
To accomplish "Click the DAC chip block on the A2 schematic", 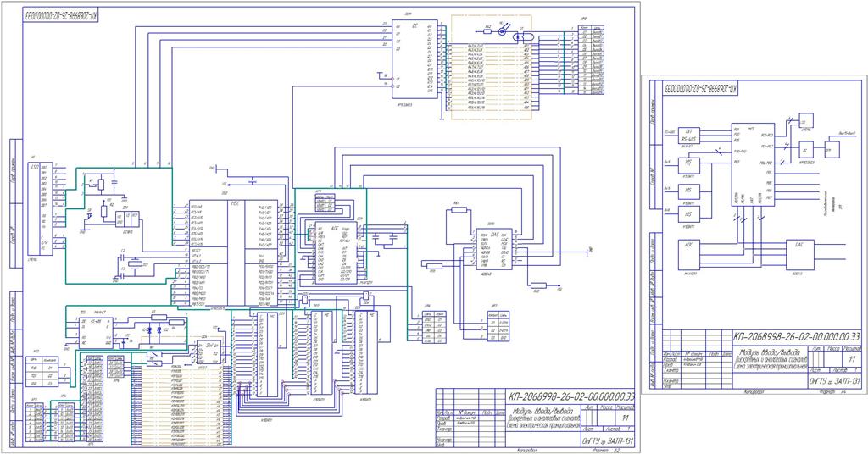I will 494,249.
